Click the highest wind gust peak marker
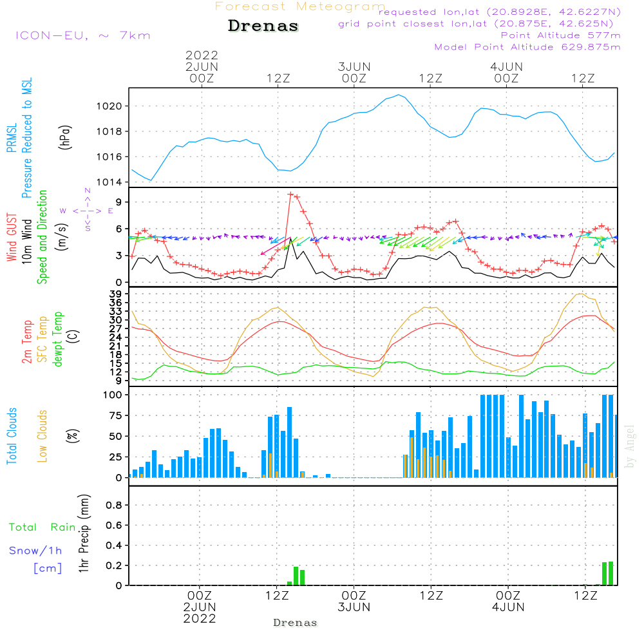Screen dimensions: 644x644 (x=290, y=194)
